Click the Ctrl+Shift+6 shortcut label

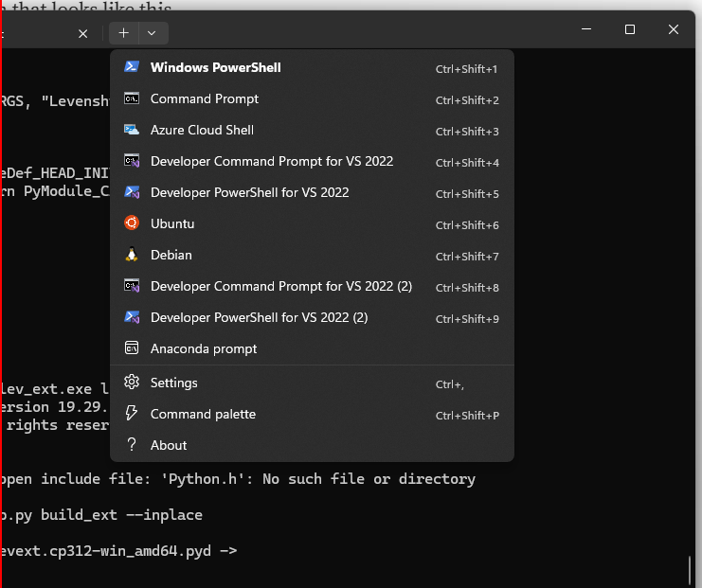467,225
